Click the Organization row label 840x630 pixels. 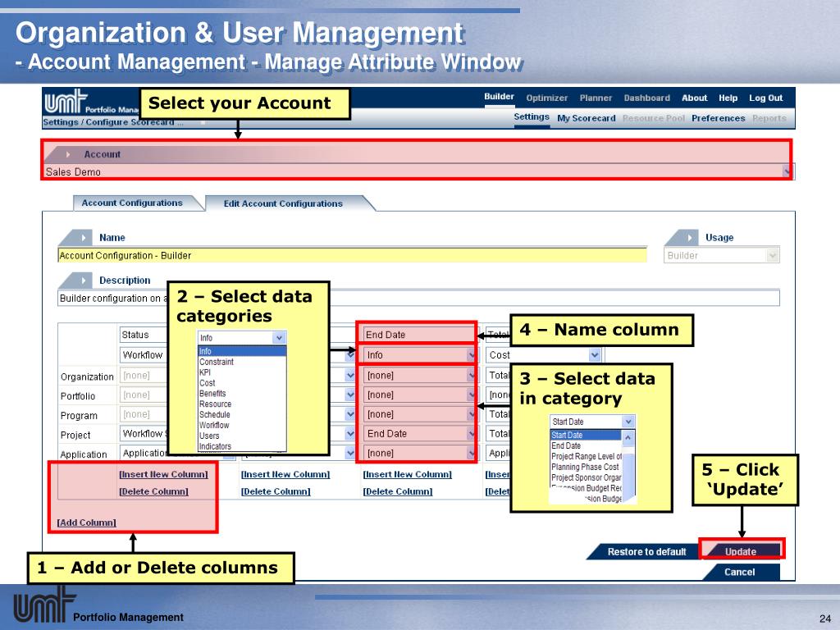(x=87, y=377)
